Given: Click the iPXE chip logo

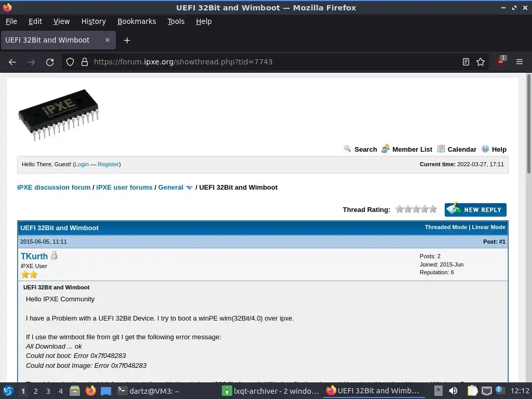Looking at the screenshot, I should tap(58, 115).
